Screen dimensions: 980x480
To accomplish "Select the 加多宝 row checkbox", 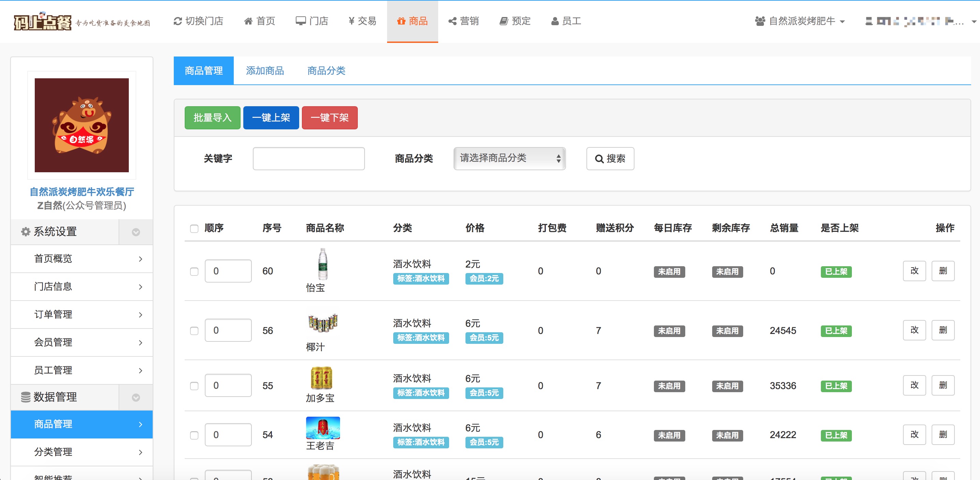I will [x=194, y=386].
